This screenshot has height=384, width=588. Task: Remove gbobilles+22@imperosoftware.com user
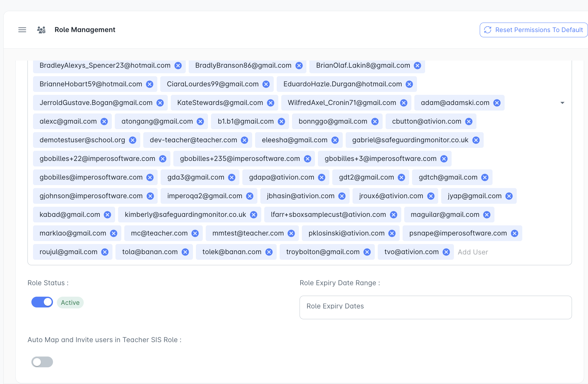pos(163,159)
